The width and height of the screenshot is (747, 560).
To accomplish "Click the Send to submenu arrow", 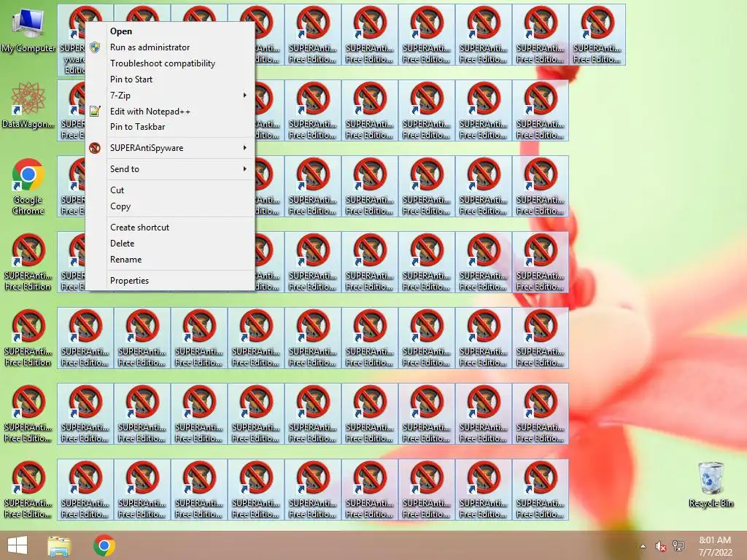I will click(x=245, y=169).
